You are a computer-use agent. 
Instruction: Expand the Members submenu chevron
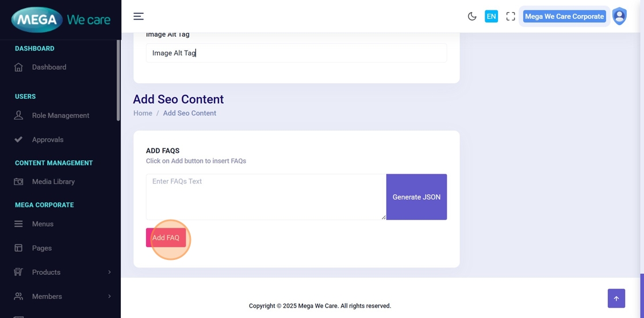[x=109, y=296]
